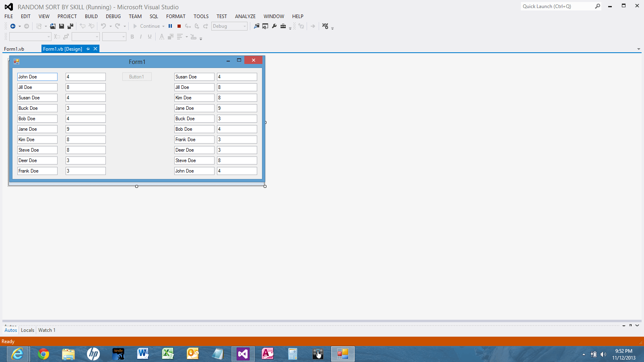Viewport: 644px width, 362px height.
Task: Click the Open File icon
Action: [53, 26]
